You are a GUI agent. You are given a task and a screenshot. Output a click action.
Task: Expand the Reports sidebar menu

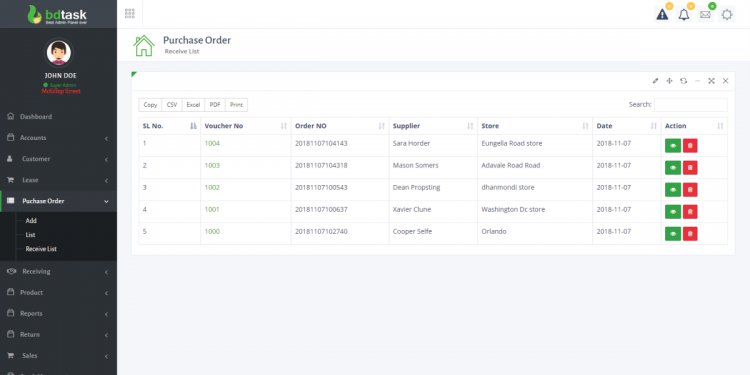(58, 314)
